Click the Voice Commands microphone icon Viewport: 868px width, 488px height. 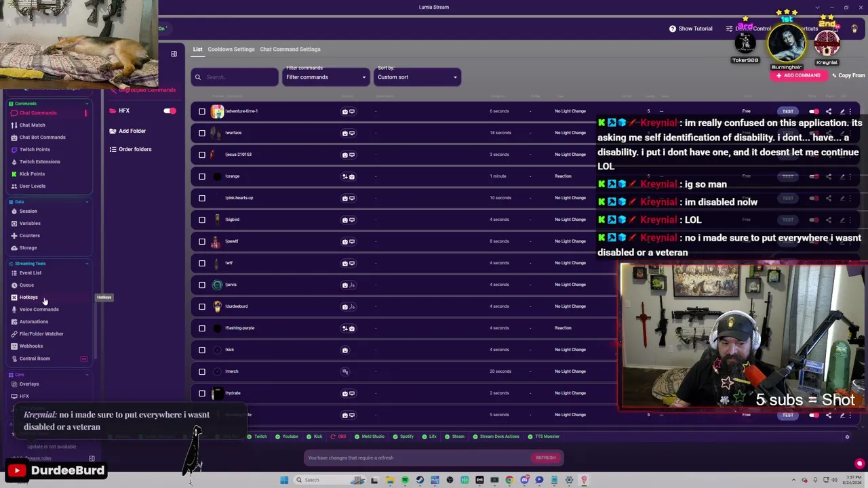[14, 310]
